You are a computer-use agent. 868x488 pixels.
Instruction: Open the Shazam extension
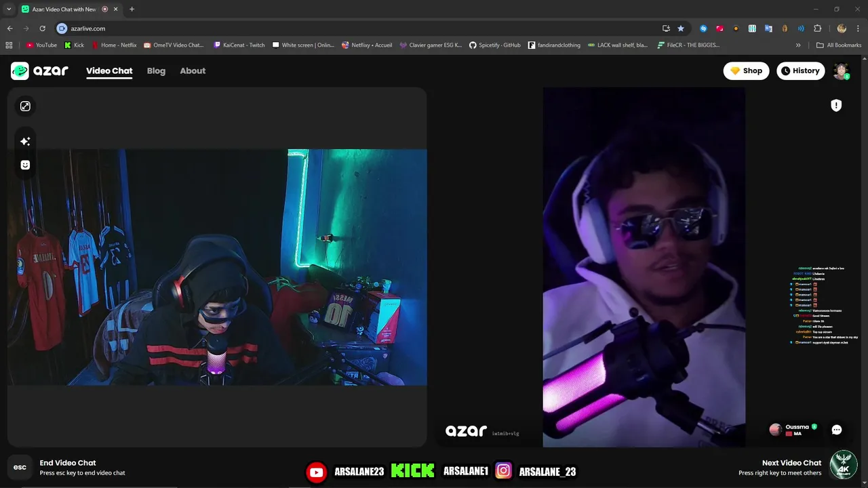pos(703,28)
